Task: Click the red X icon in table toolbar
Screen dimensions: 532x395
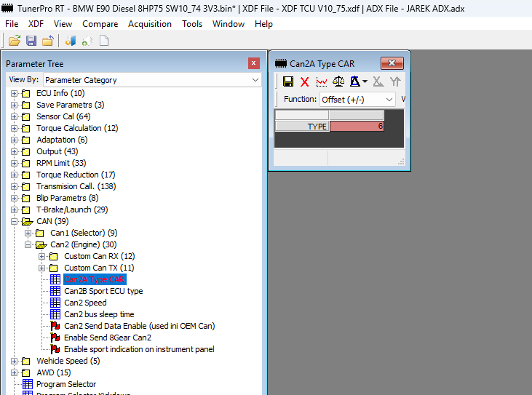Action: [x=305, y=81]
